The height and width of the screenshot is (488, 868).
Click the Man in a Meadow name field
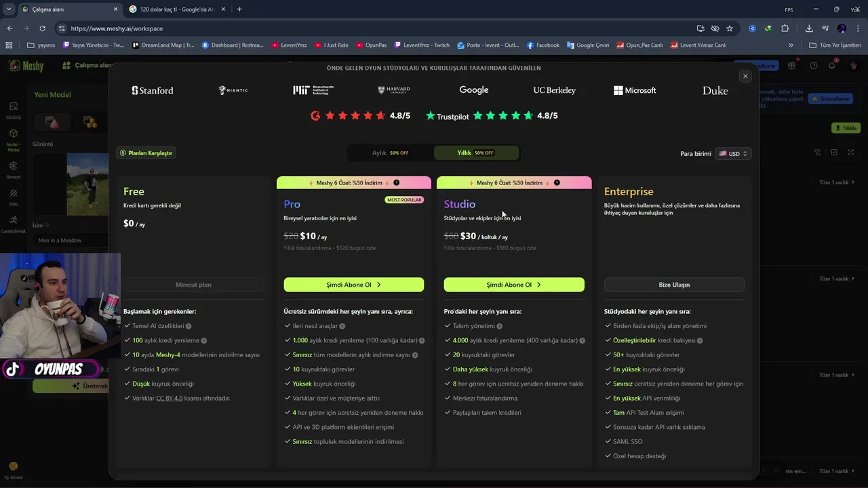71,240
